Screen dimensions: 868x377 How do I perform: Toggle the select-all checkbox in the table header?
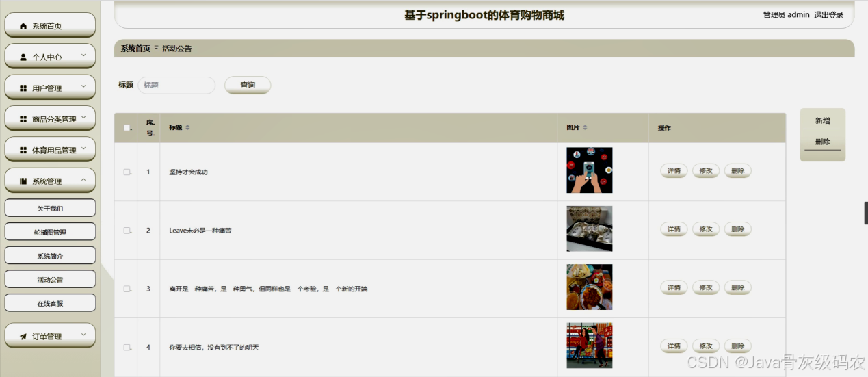point(127,128)
